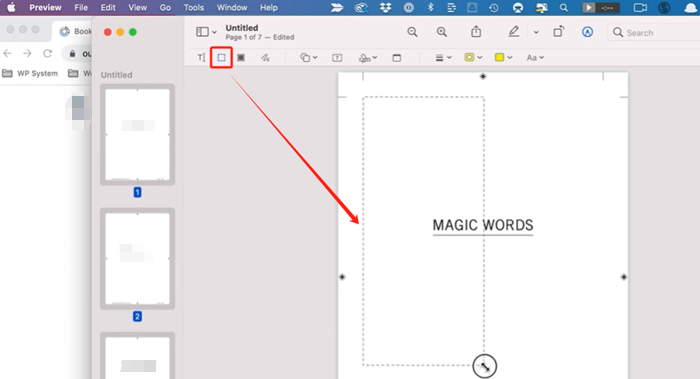This screenshot has height=379, width=700.
Task: Select the Rectangular Selection tool
Action: click(x=221, y=58)
